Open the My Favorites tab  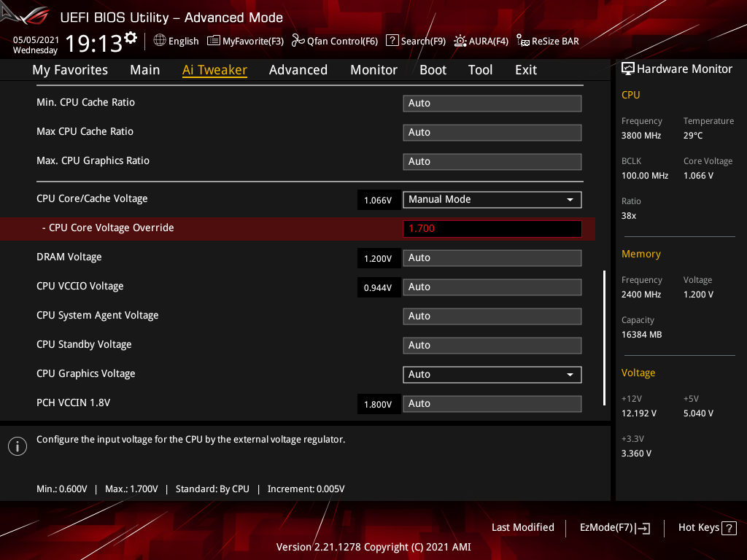point(70,70)
